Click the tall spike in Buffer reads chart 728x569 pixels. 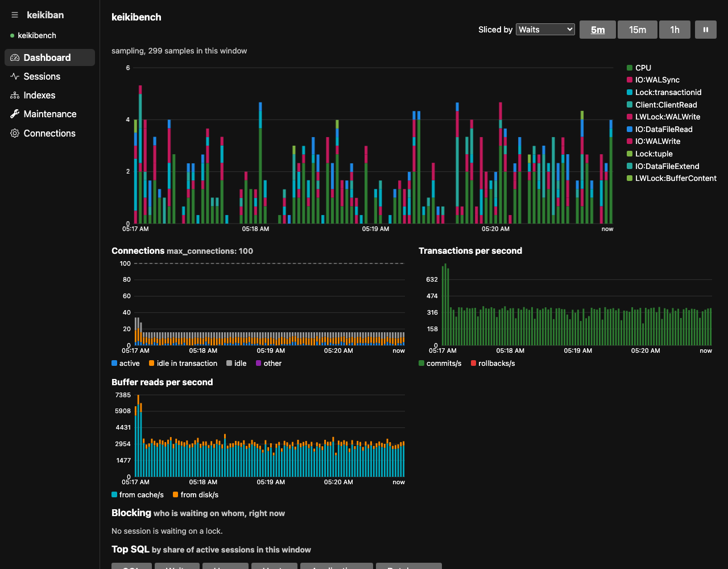click(x=138, y=436)
